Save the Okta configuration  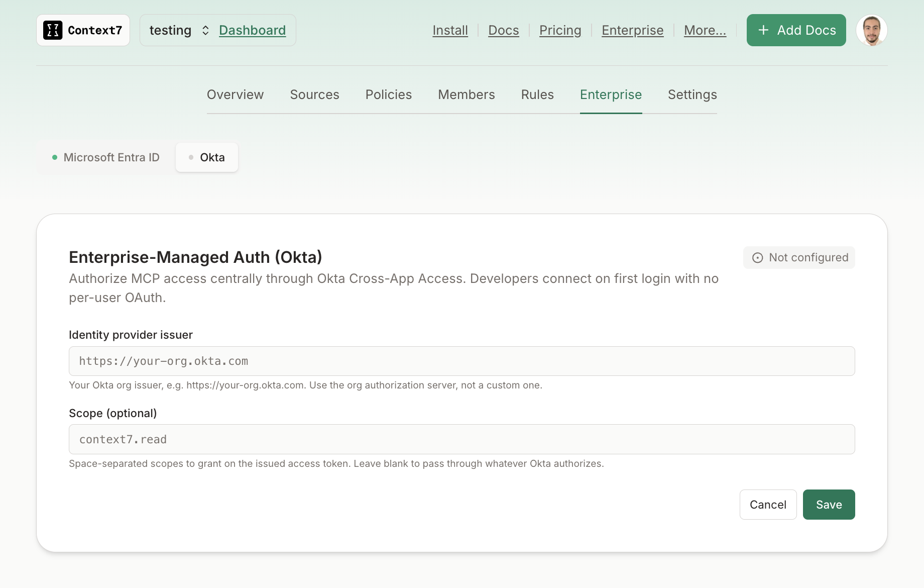click(829, 505)
